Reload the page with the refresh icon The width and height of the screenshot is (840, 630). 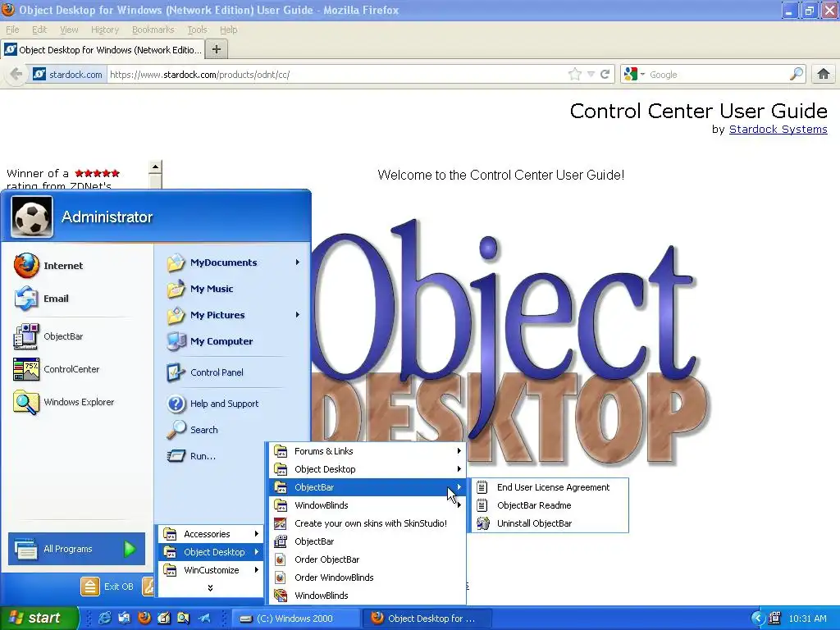click(x=605, y=74)
